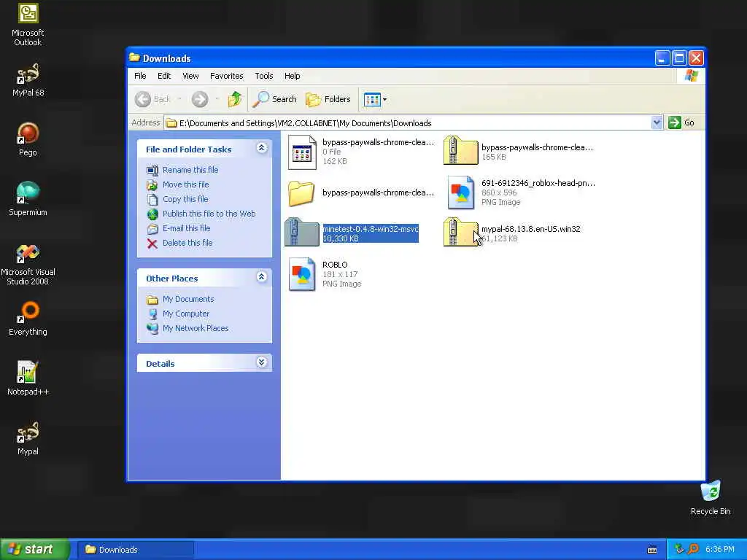Click the Go button
Screen dimensions: 747x560
tap(681, 122)
